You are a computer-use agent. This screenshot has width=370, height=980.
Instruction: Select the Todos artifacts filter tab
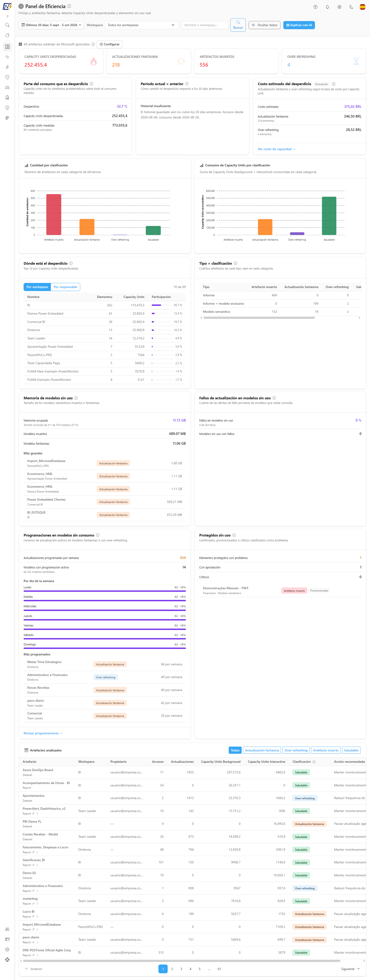pos(235,750)
